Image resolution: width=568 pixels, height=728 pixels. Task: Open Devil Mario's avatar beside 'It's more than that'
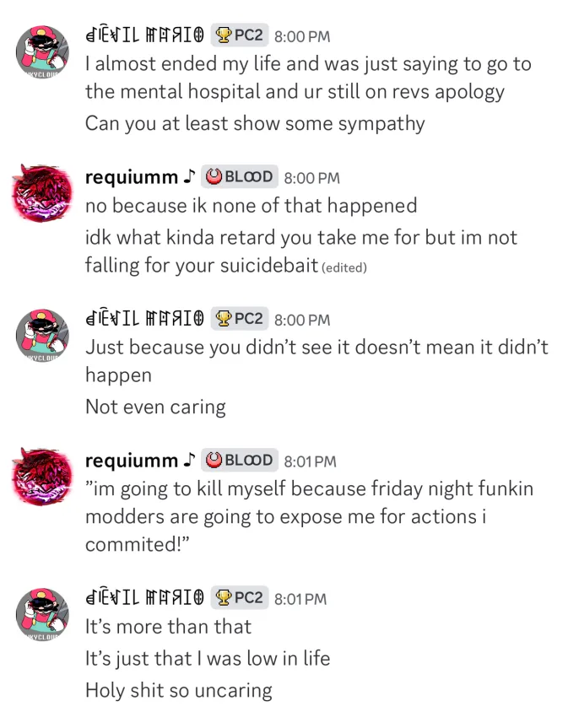pos(43,614)
